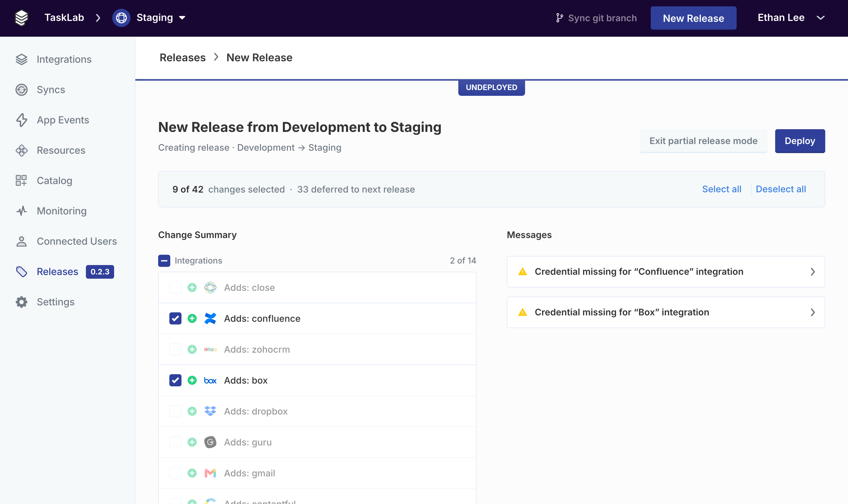Click the New Release button in header
The image size is (848, 504).
693,18
